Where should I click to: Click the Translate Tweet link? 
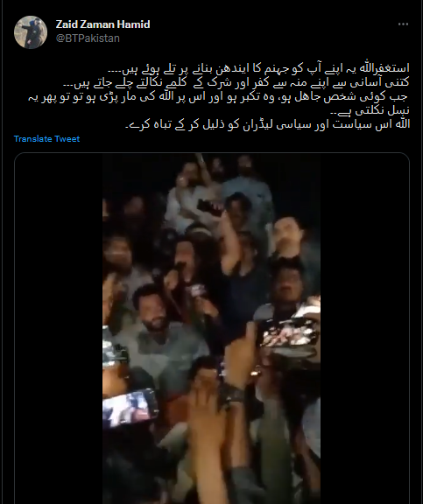46,139
